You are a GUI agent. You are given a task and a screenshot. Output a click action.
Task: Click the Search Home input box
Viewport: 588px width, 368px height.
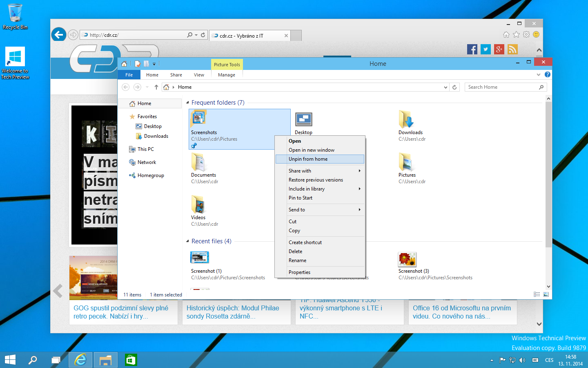coord(501,87)
